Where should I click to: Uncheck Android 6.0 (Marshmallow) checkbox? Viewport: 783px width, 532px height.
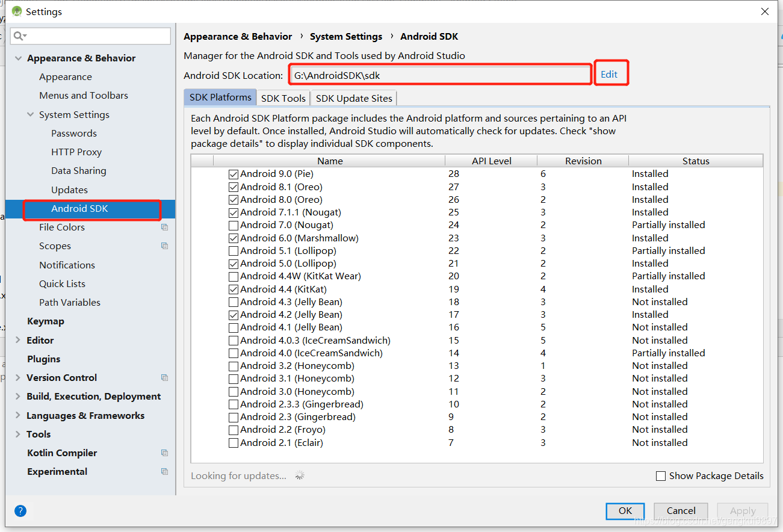point(234,238)
